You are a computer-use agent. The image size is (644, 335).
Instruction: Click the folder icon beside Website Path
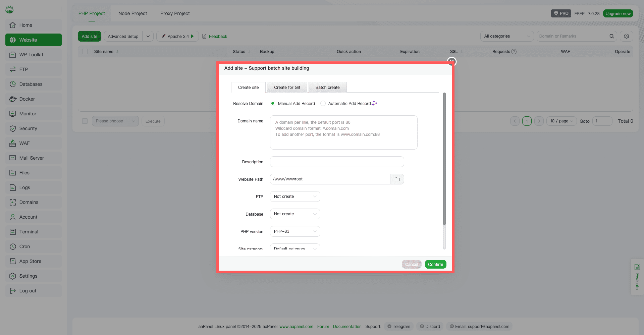[x=397, y=179]
